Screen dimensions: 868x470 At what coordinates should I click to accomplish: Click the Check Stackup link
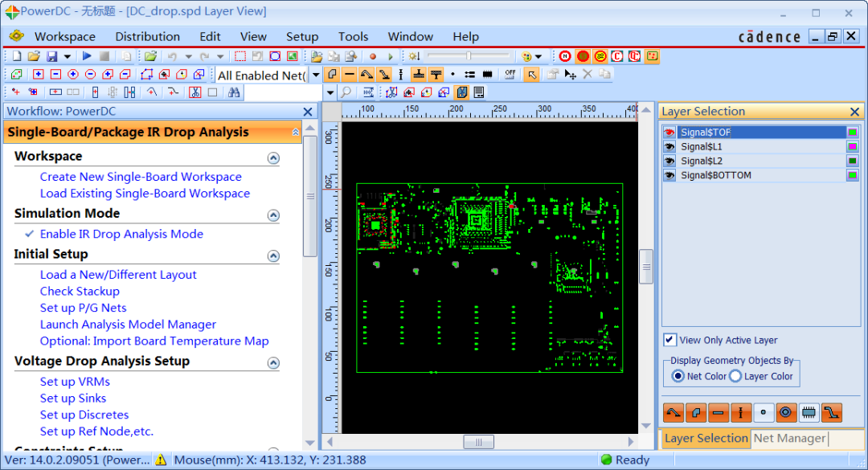pyautogui.click(x=80, y=291)
